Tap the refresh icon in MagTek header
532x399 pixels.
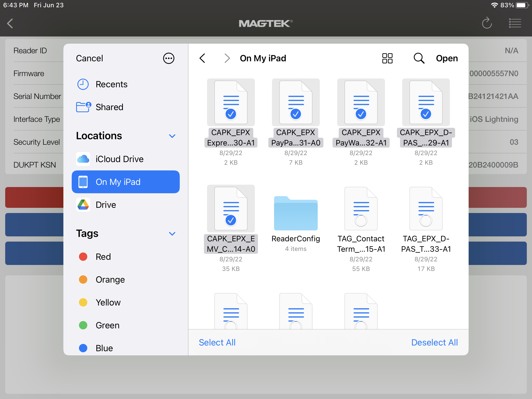[487, 23]
